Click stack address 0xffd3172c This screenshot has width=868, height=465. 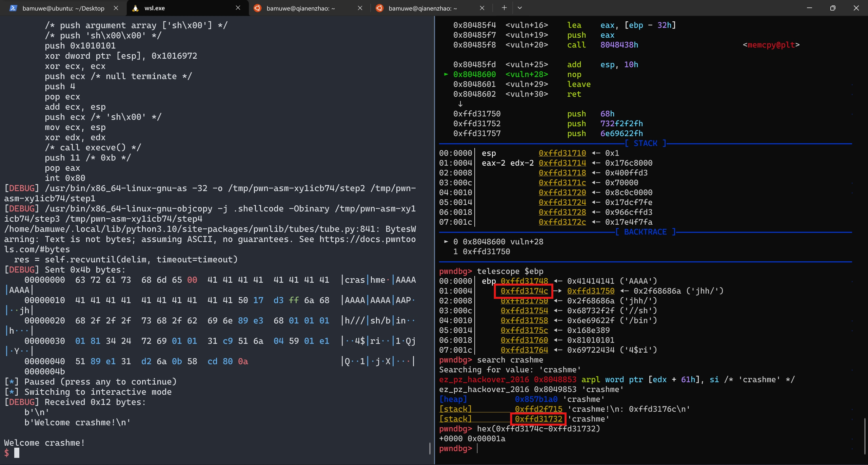[562, 222]
